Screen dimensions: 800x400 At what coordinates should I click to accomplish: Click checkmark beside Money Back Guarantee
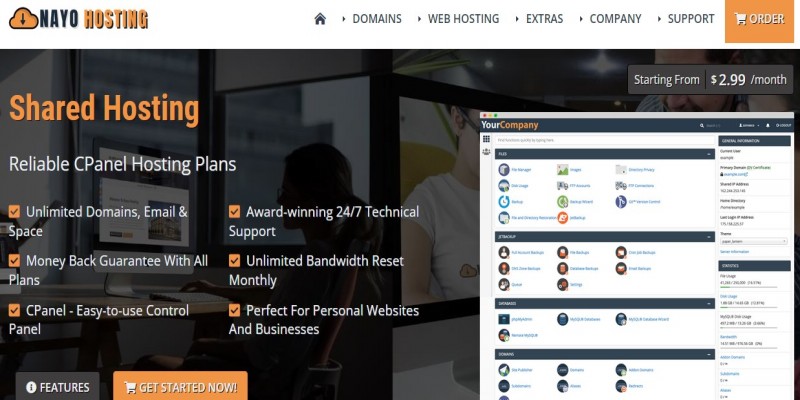(14, 261)
